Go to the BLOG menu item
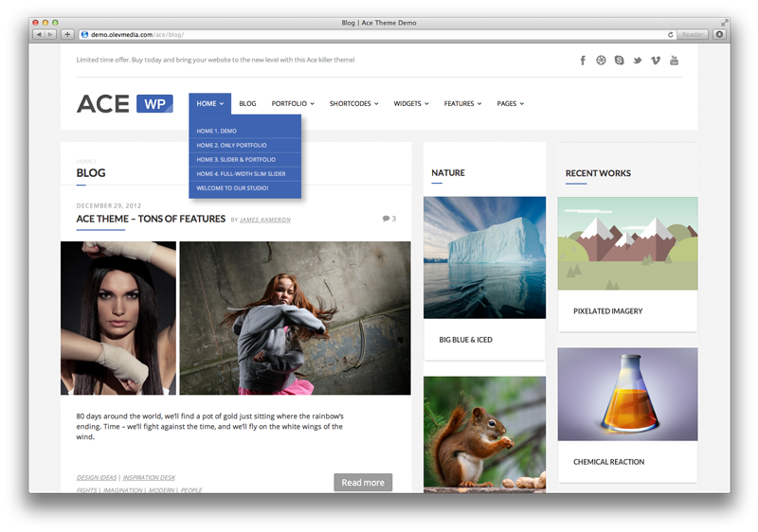Viewport: 758px width, 532px height. 247,103
